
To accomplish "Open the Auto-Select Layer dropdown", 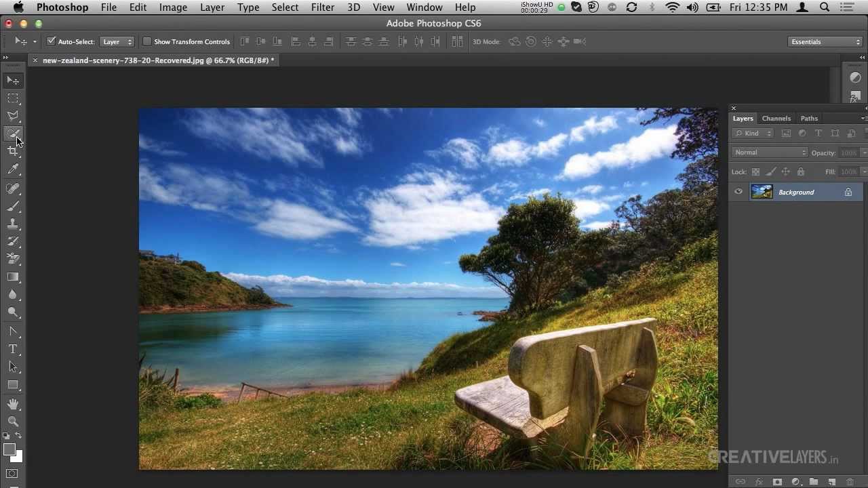I will coord(117,41).
